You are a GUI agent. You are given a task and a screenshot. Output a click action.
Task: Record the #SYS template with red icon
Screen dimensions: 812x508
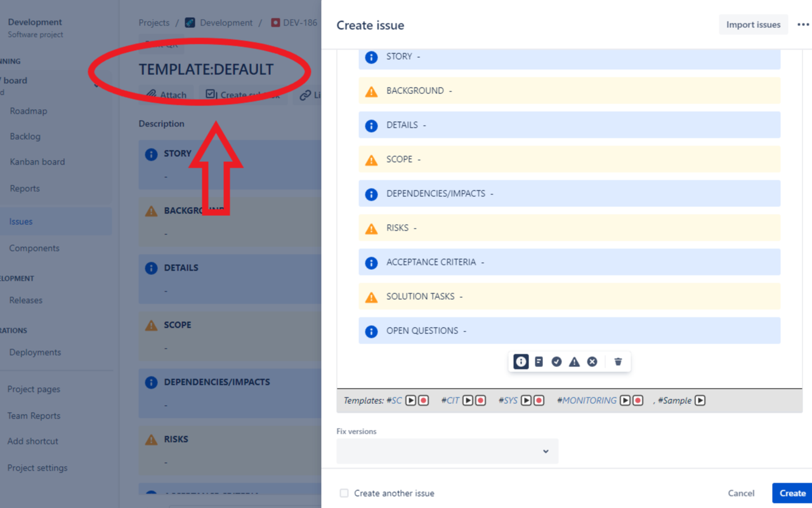(x=539, y=400)
